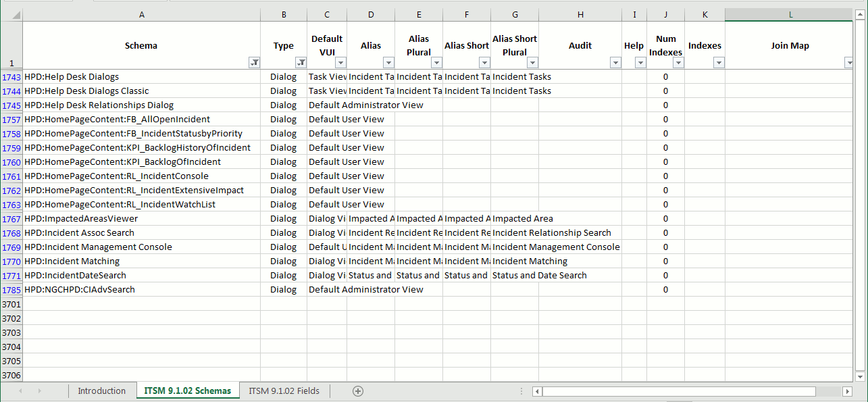This screenshot has width=868, height=402.
Task: Select row header 1757
Action: pyautogui.click(x=11, y=120)
